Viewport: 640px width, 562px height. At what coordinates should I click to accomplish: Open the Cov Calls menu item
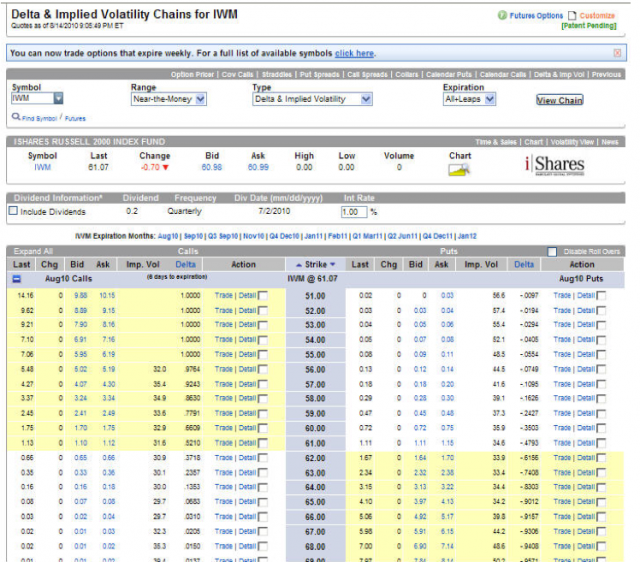click(238, 75)
